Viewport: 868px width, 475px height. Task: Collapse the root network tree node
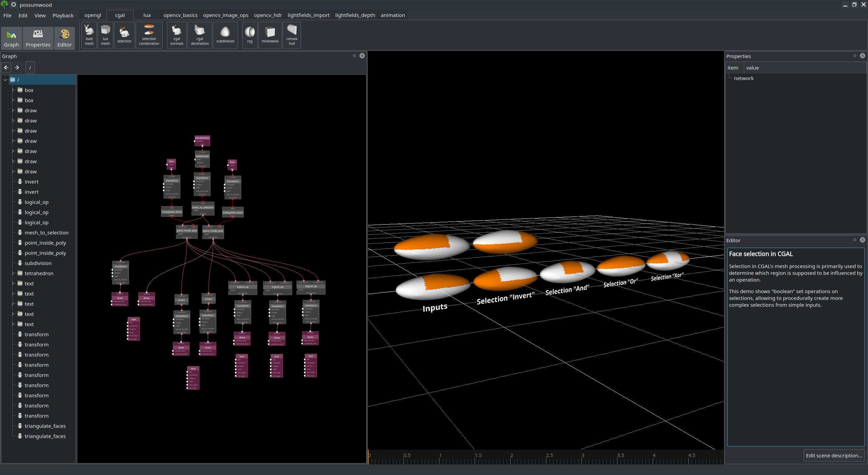click(5, 80)
